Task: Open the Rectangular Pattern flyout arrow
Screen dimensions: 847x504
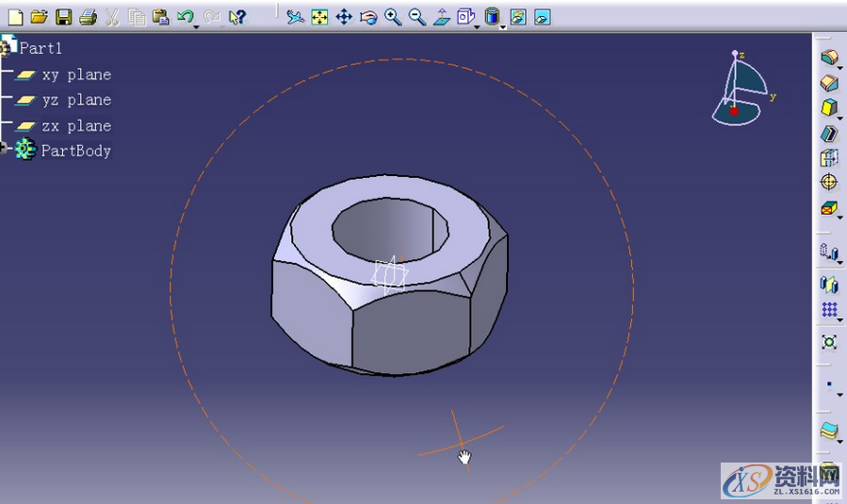Action: coord(839,320)
